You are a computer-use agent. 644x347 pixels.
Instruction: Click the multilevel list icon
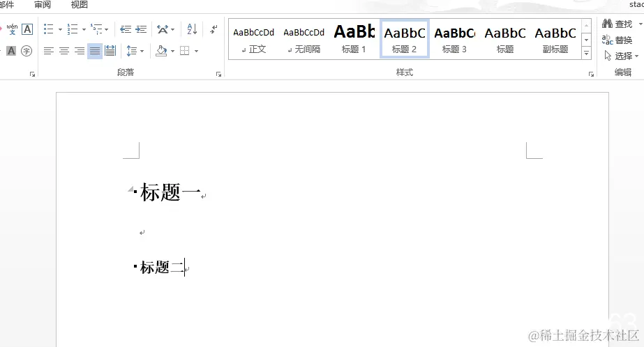click(x=96, y=29)
